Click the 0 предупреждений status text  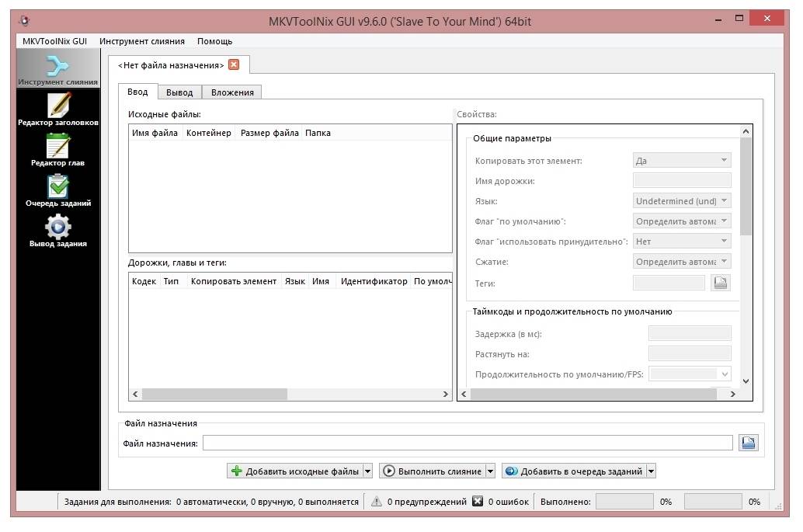427,502
